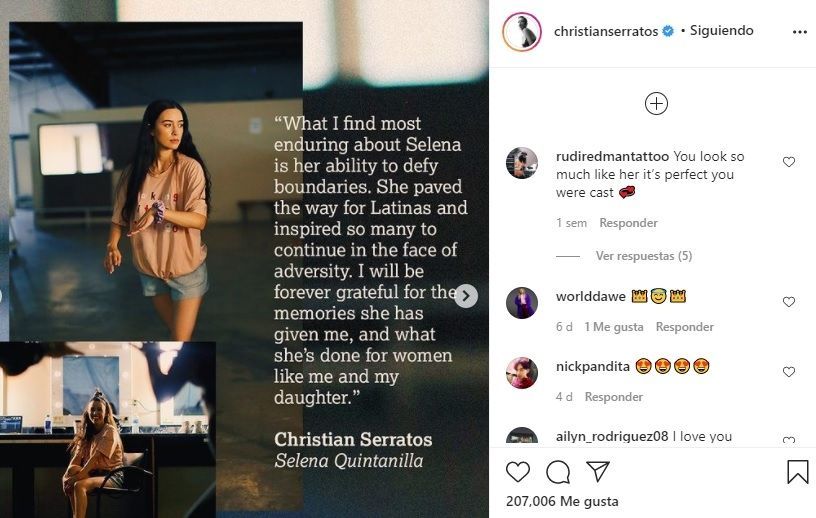Open the three-dot more options menu
Viewport: 816px width, 518px height.
point(799,32)
